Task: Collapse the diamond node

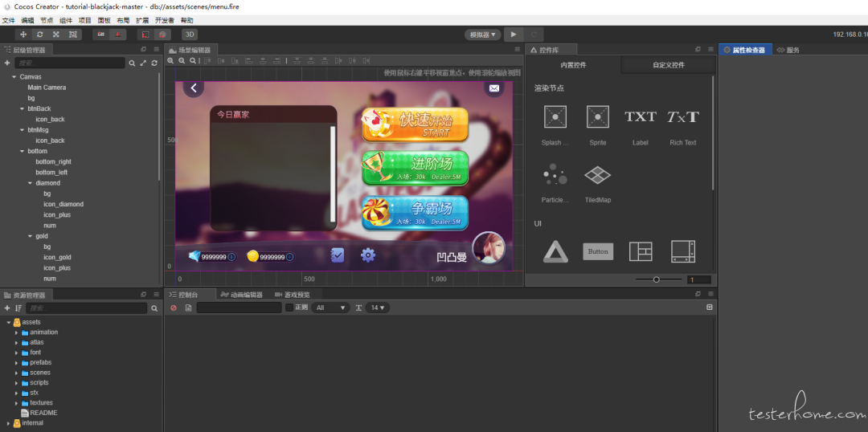Action: tap(30, 183)
